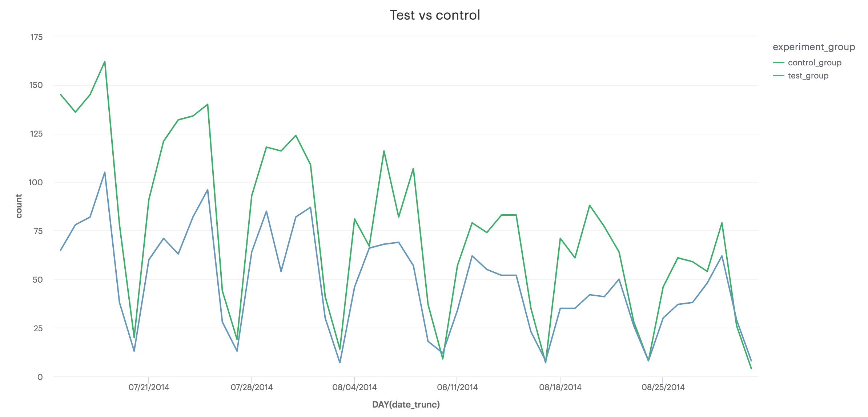Image resolution: width=868 pixels, height=417 pixels.
Task: Toggle the test_group legend entry
Action: 808,76
